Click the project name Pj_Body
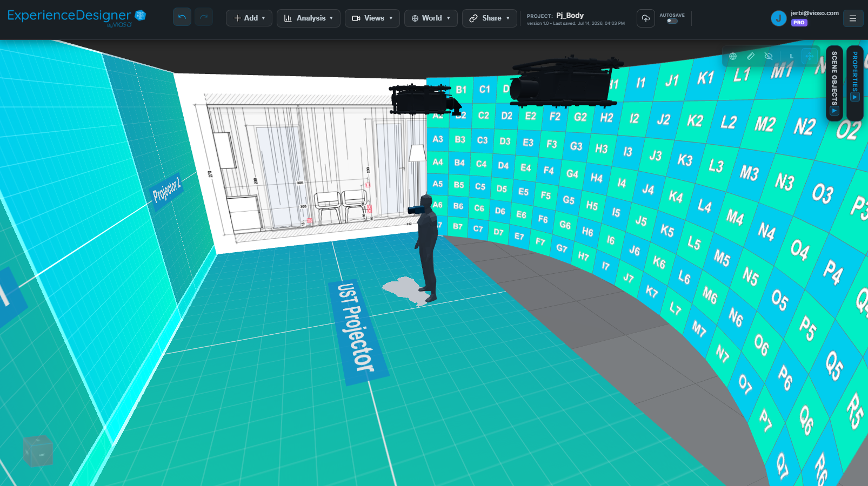 coord(570,15)
